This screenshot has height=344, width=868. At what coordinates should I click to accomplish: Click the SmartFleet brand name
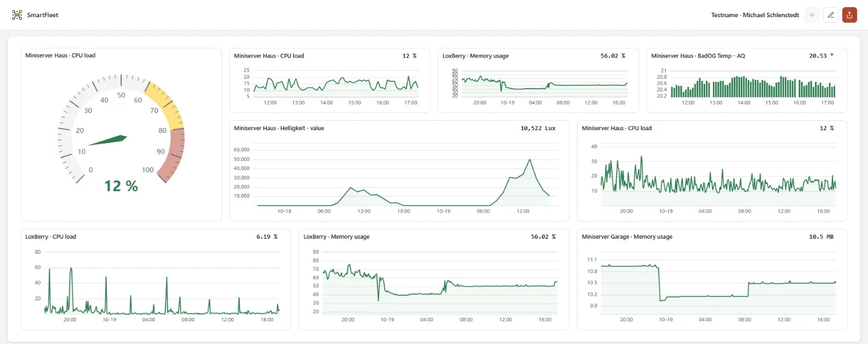[43, 15]
